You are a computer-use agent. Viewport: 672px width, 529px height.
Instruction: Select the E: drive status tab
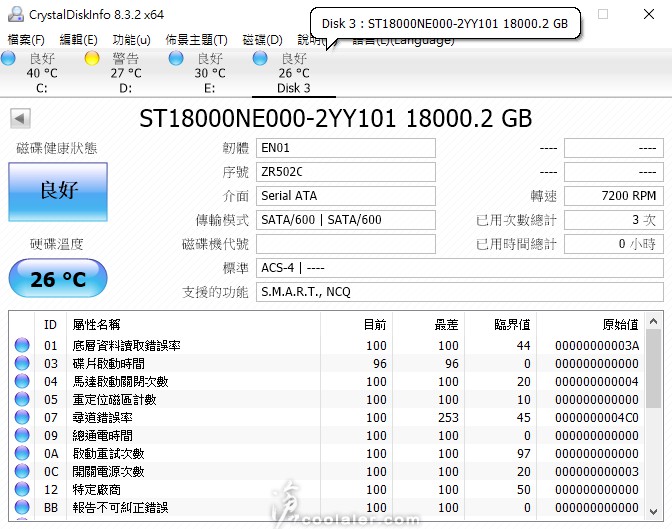[210, 72]
